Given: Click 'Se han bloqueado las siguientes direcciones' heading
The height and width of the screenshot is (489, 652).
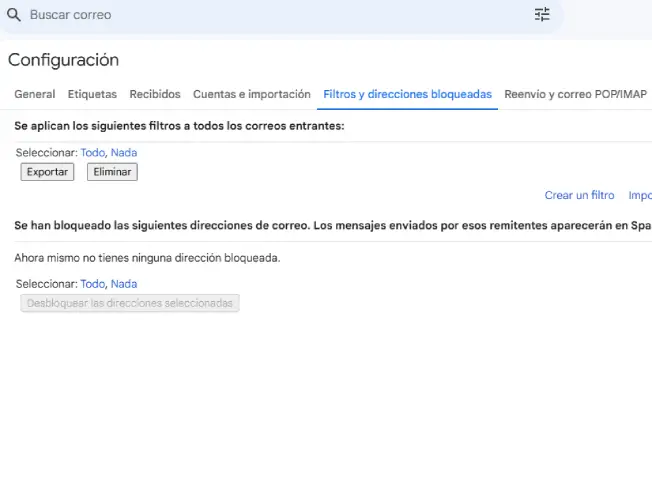Looking at the screenshot, I should tap(333, 226).
